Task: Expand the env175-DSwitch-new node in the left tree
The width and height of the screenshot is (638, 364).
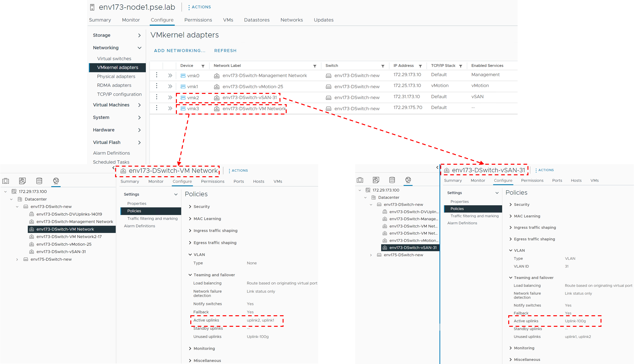Action: pyautogui.click(x=17, y=259)
